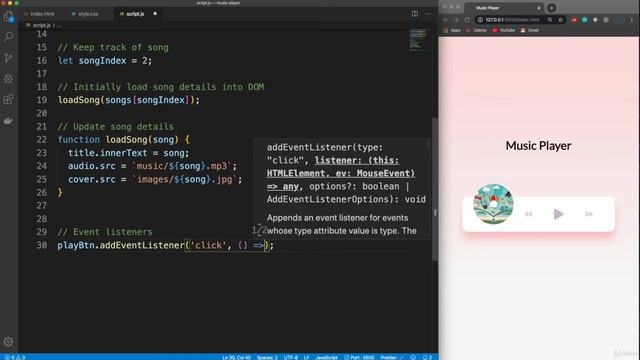Viewport: 640px width, 360px height.
Task: Click the cover.src assignment line
Action: (155, 179)
